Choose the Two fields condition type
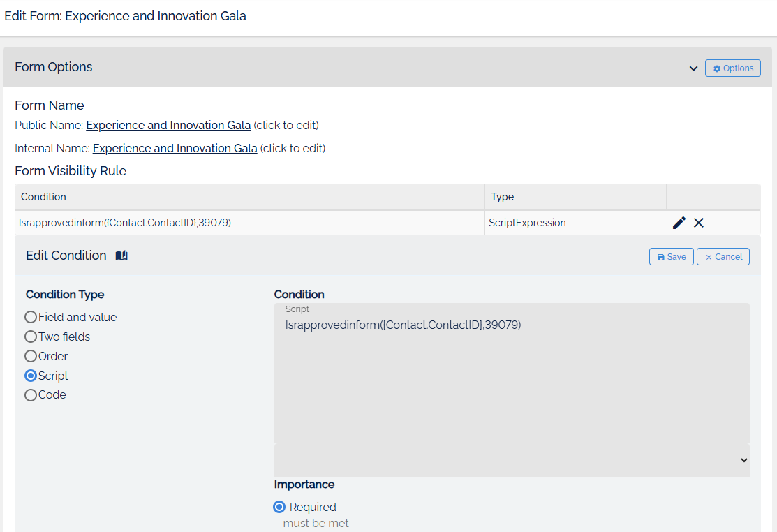Image resolution: width=777 pixels, height=532 pixels. point(31,337)
